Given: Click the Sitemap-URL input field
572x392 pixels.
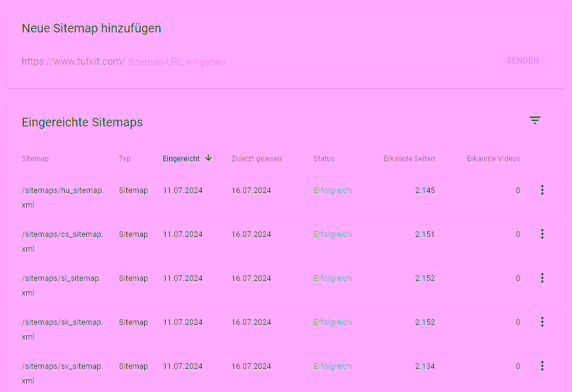Looking at the screenshot, I should tap(244, 62).
